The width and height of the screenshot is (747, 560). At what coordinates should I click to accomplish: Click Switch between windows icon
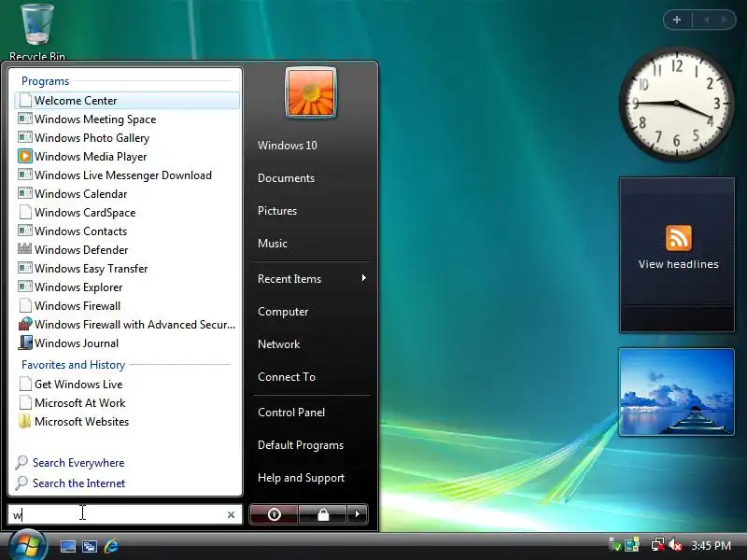point(89,546)
